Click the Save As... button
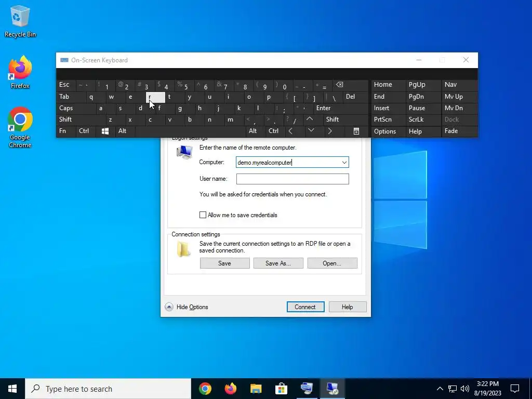 click(278, 263)
